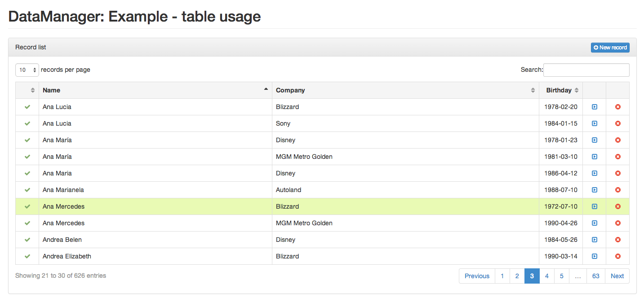
Task: Sort table by Name column header
Action: pyautogui.click(x=155, y=90)
